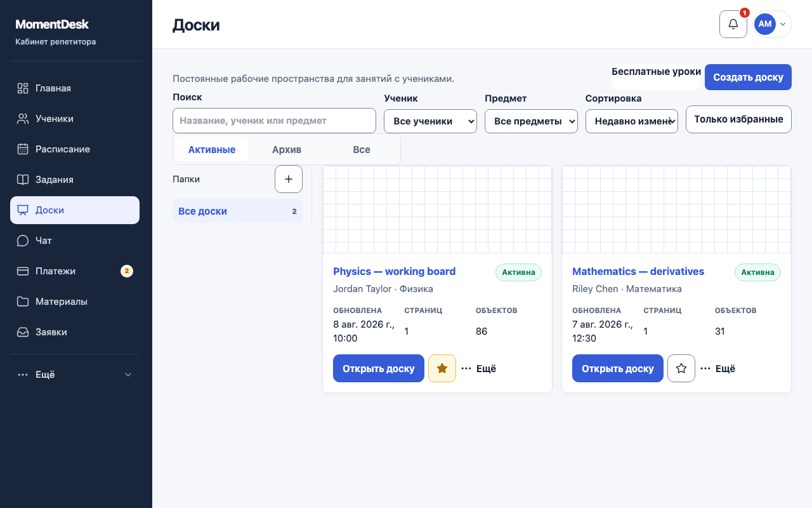
Task: Open Ещё menu on Physics card
Action: tap(479, 368)
